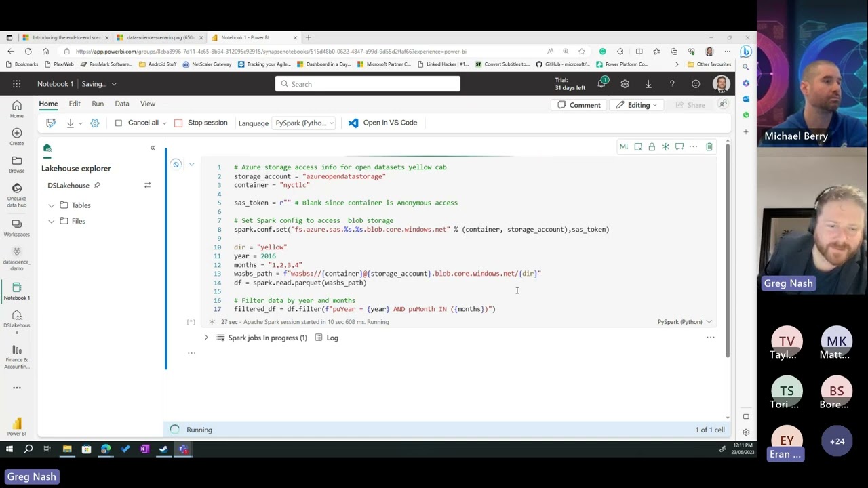The height and width of the screenshot is (488, 868).
Task: Click Open in VS Code button
Action: (382, 123)
